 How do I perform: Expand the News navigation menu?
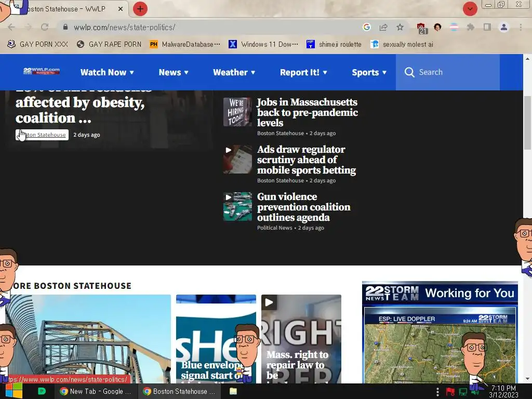click(x=174, y=72)
